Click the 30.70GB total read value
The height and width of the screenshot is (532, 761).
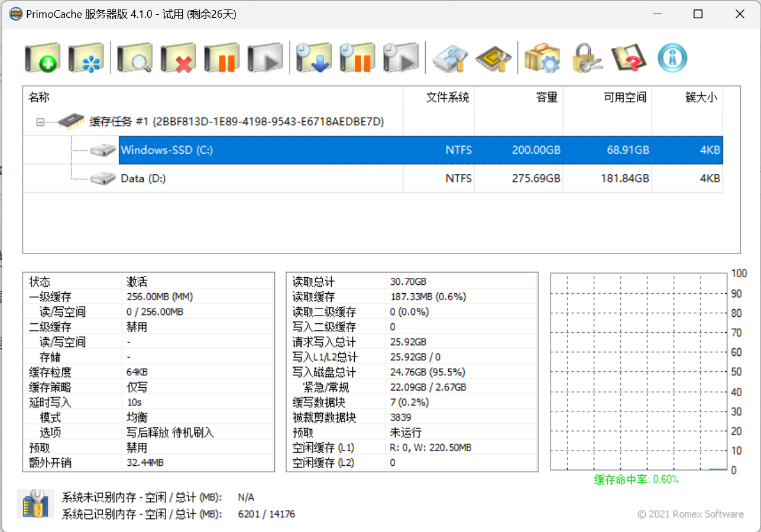pos(408,282)
